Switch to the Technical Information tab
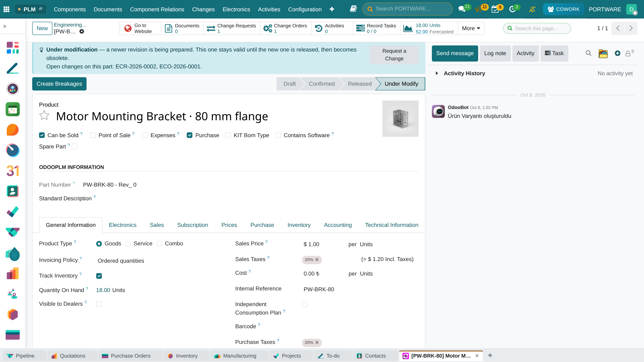 coord(391,225)
